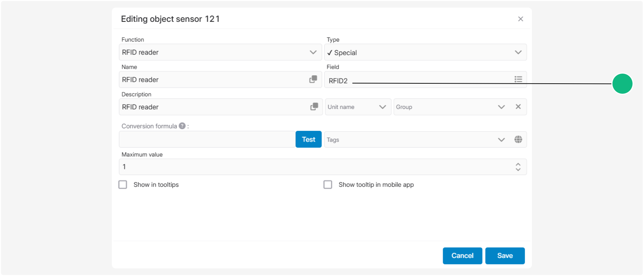This screenshot has height=276, width=644.
Task: Close the Editing object sensor dialog
Action: [x=520, y=19]
